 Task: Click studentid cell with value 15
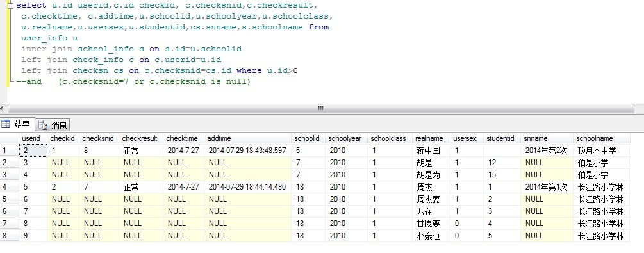[502, 175]
